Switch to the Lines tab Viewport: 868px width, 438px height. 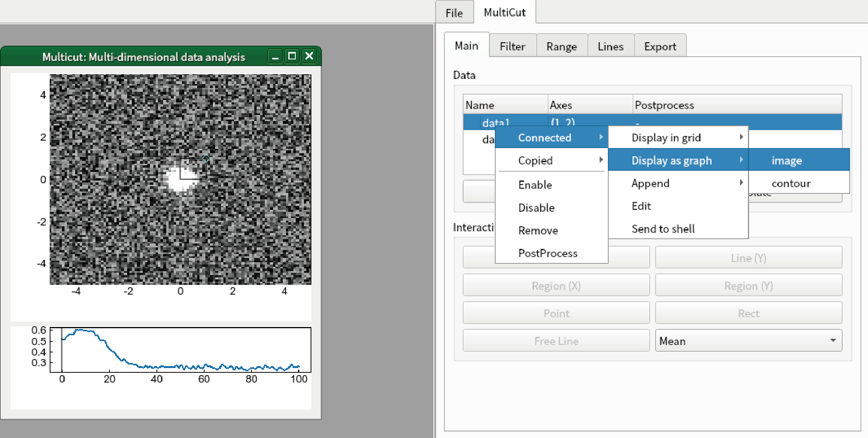tap(610, 46)
